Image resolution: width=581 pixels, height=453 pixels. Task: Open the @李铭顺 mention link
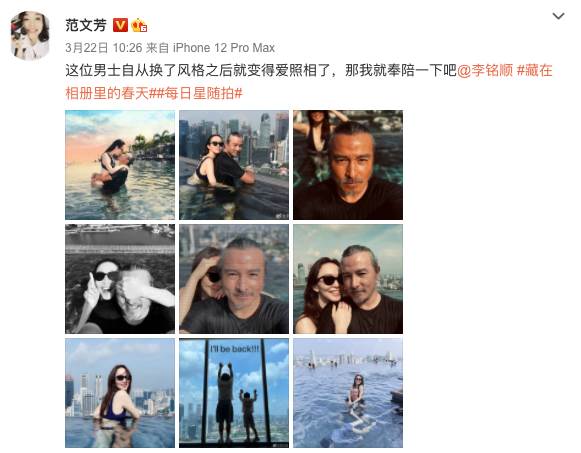pyautogui.click(x=485, y=70)
